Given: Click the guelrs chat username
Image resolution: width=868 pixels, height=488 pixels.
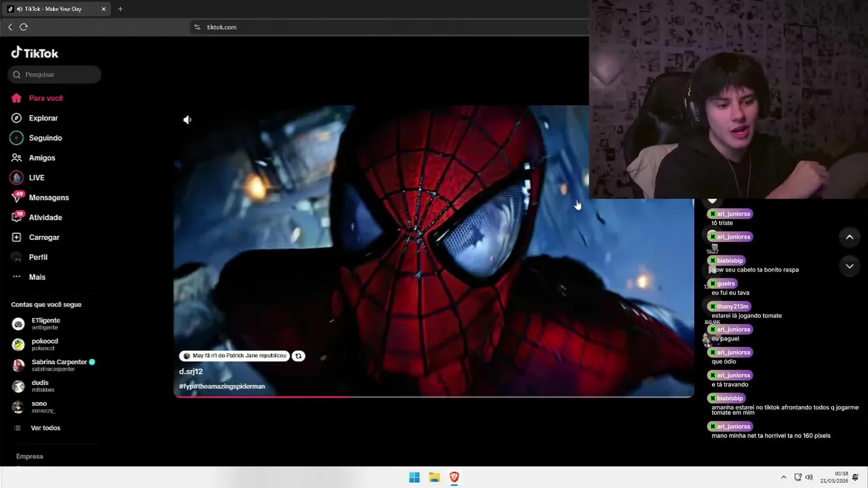Looking at the screenshot, I should point(726,283).
